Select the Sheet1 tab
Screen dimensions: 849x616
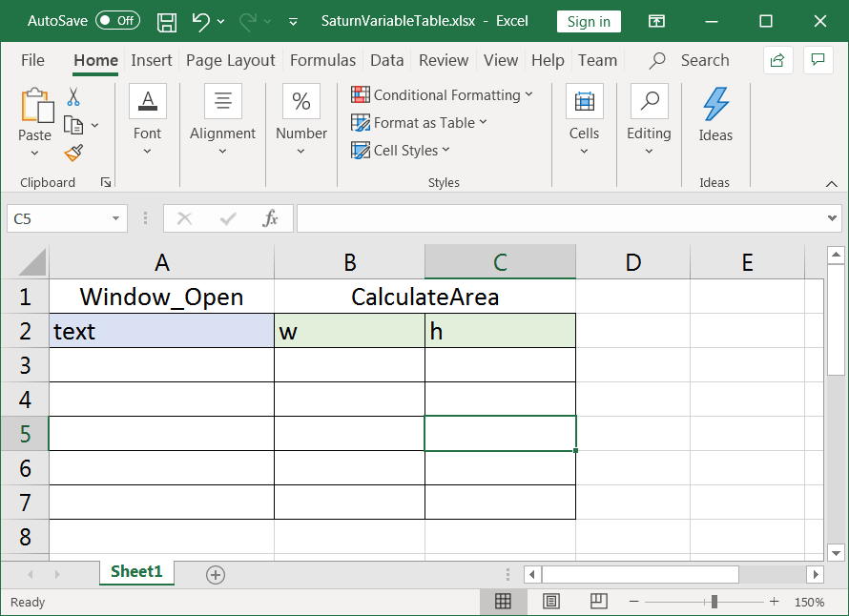[x=136, y=572]
